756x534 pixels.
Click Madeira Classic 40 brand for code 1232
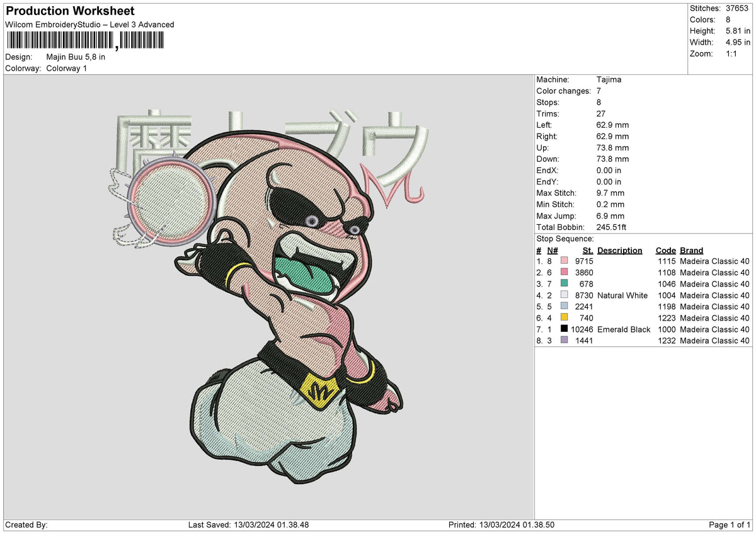pos(715,341)
